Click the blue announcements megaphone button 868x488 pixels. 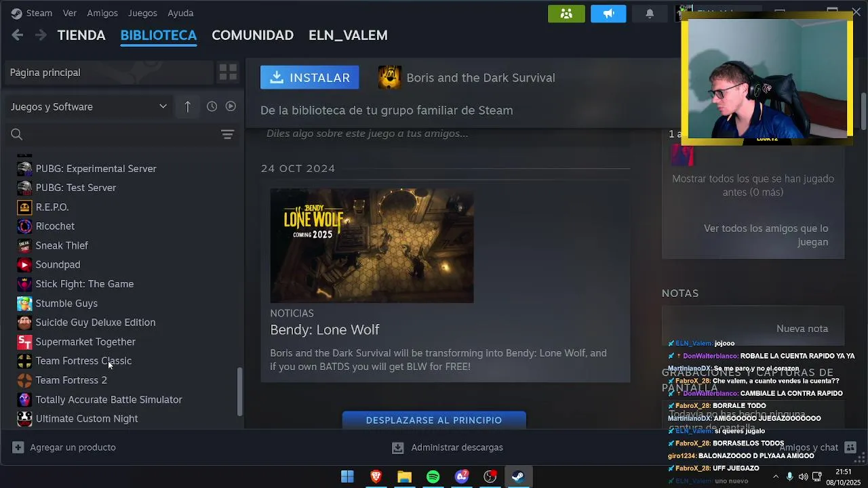click(x=608, y=14)
